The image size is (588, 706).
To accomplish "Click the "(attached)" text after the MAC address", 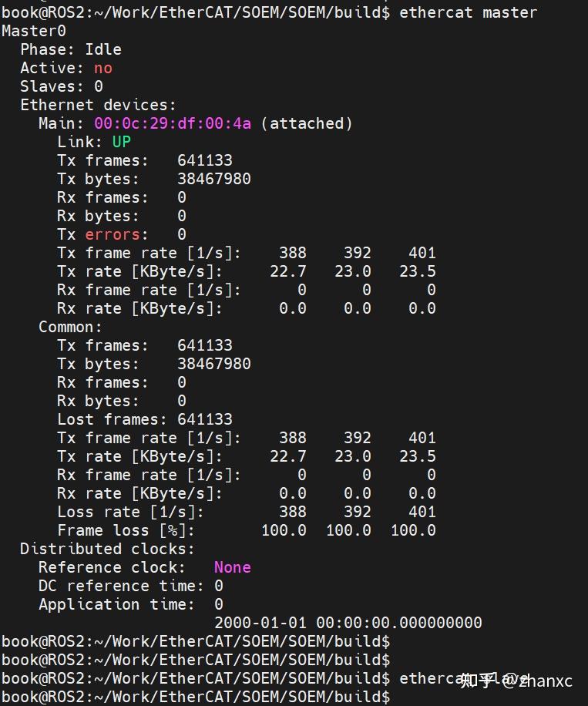I will (x=307, y=123).
